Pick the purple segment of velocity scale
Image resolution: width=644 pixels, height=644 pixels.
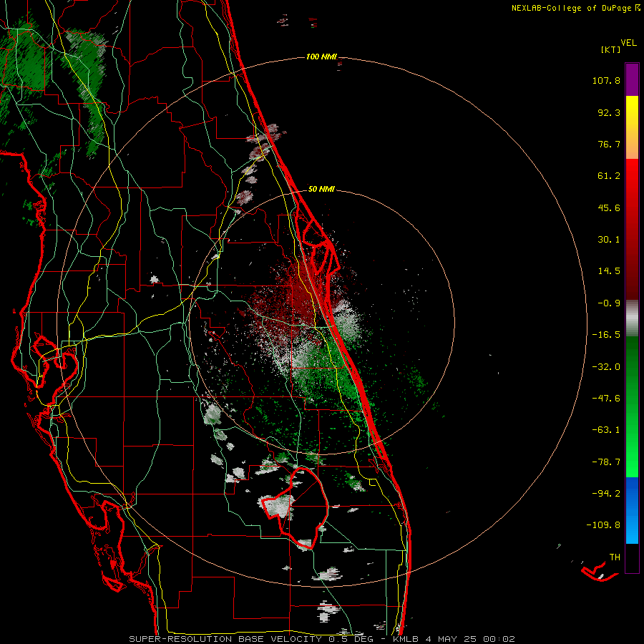(632, 79)
